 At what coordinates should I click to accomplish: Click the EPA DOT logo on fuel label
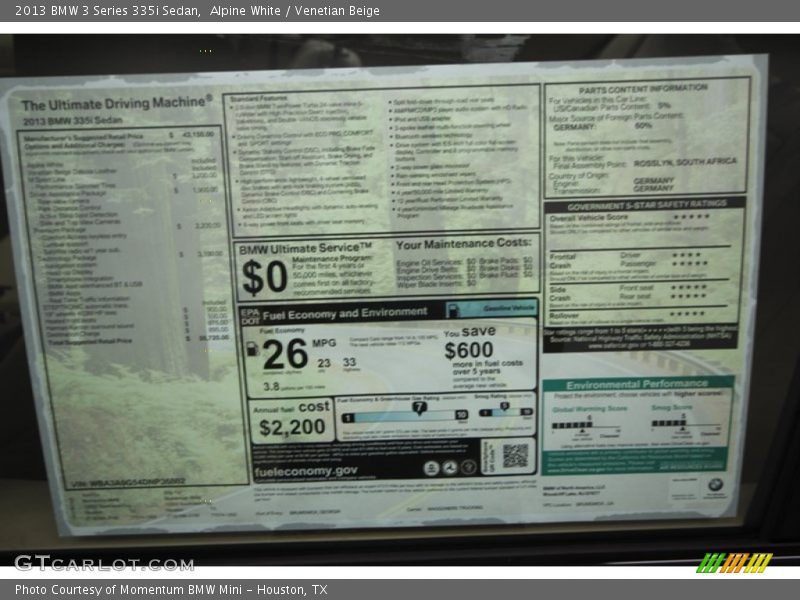point(250,316)
